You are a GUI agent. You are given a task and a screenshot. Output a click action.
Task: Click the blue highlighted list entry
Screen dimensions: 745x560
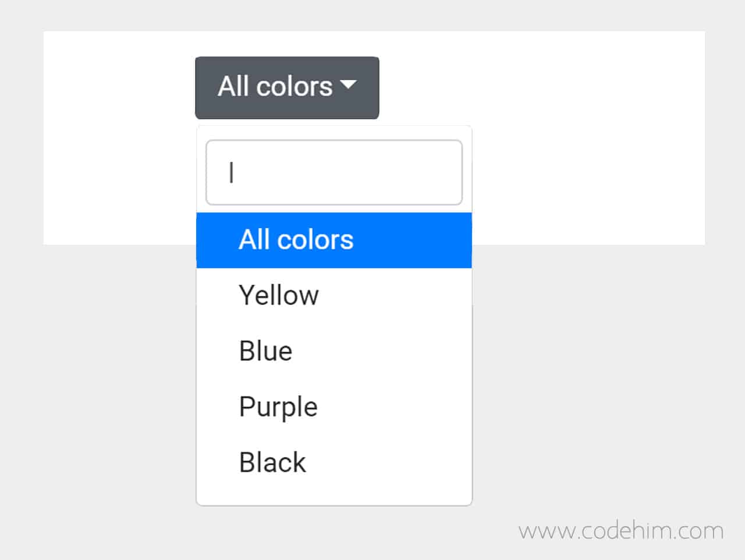pyautogui.click(x=334, y=239)
